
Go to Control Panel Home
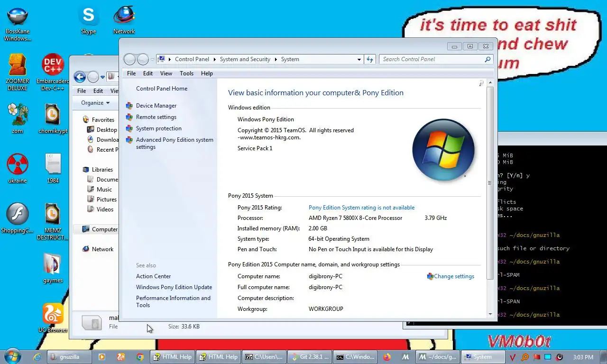pos(162,89)
